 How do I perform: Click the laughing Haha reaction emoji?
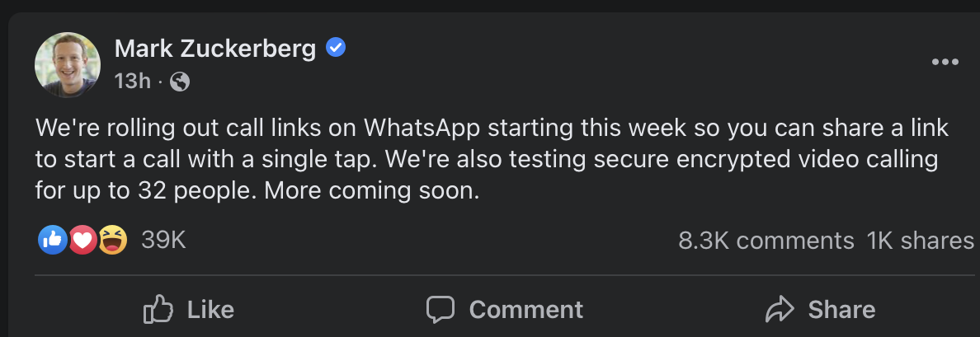coord(113,240)
